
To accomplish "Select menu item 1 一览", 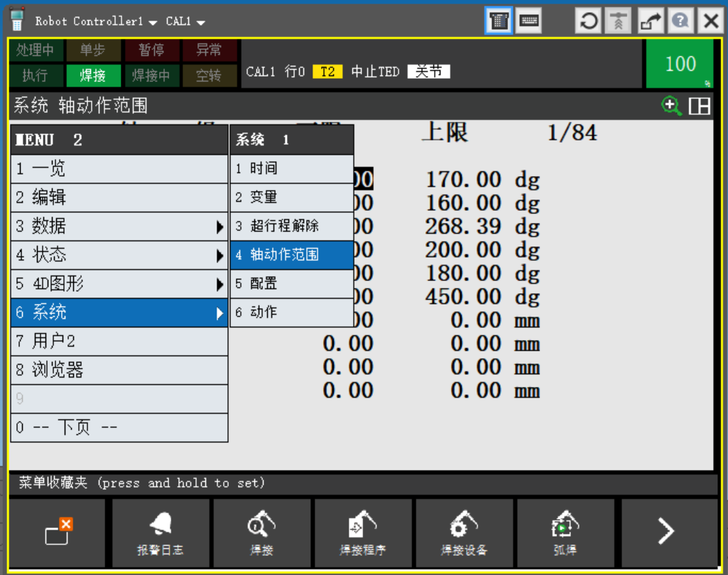I will click(x=119, y=169).
